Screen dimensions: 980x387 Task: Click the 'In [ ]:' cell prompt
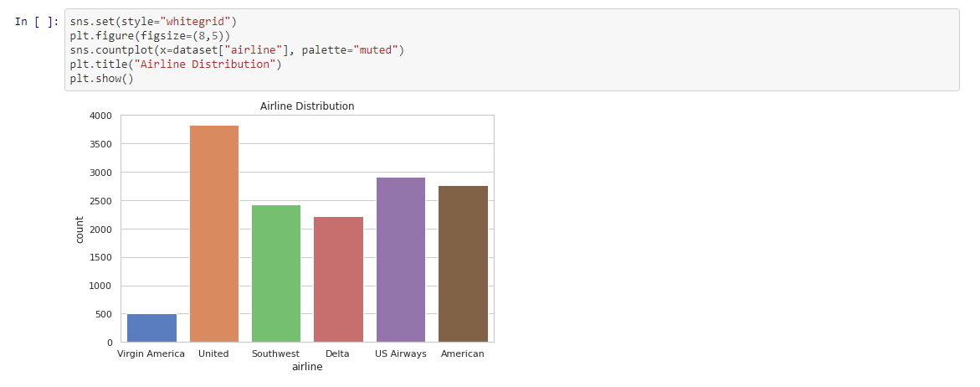click(37, 22)
